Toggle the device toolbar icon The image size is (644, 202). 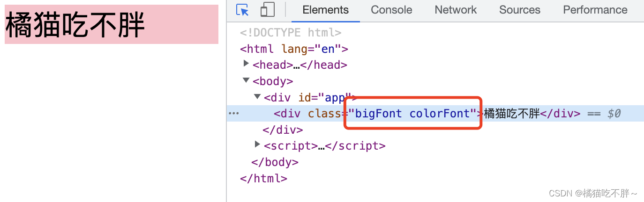[267, 10]
